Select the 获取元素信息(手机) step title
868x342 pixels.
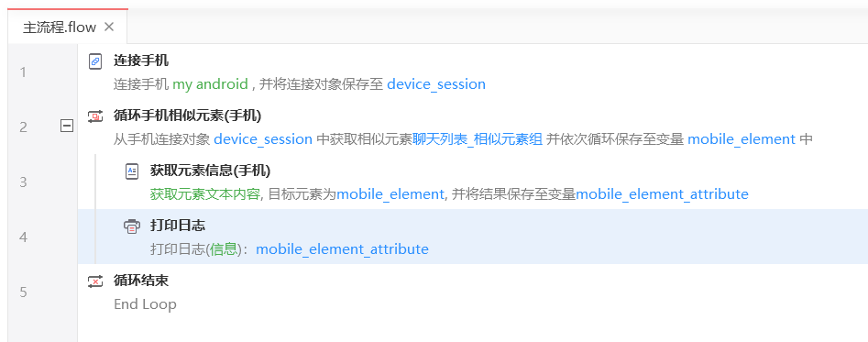coord(211,171)
